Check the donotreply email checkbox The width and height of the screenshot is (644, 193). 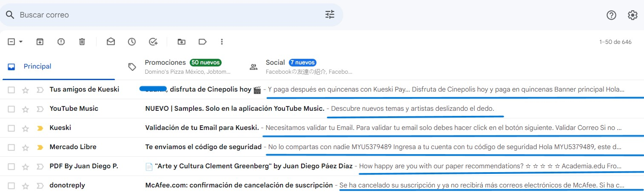11,186
